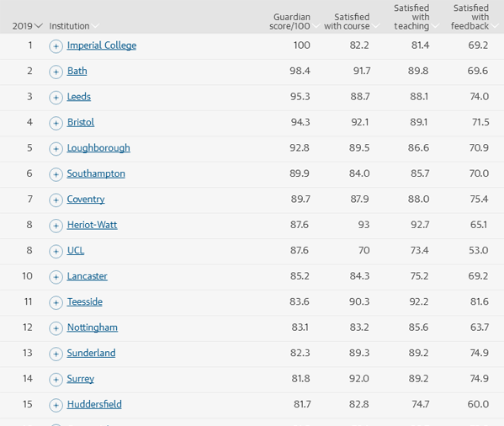Click the plus icon next to UCL
The width and height of the screenshot is (504, 426).
56,252
